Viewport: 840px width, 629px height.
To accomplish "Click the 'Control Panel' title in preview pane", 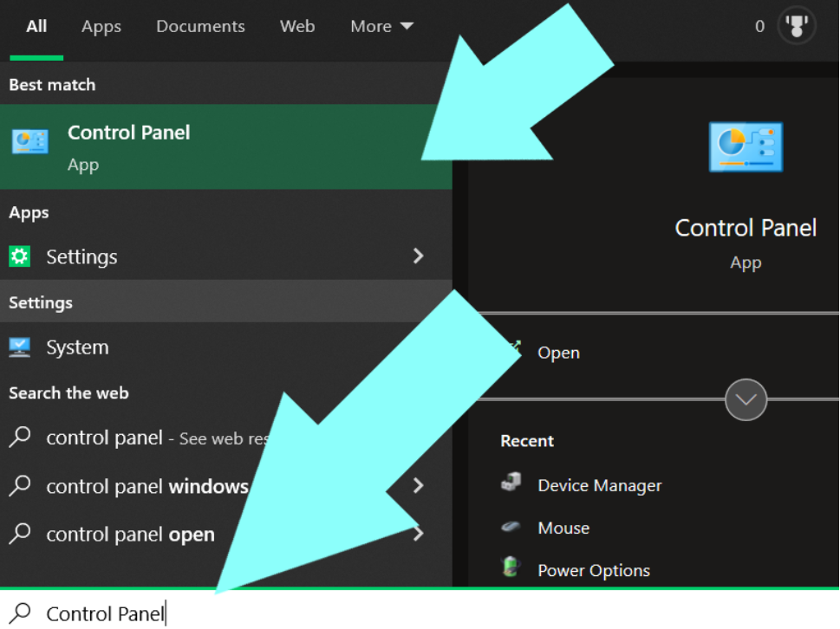I will pyautogui.click(x=746, y=228).
